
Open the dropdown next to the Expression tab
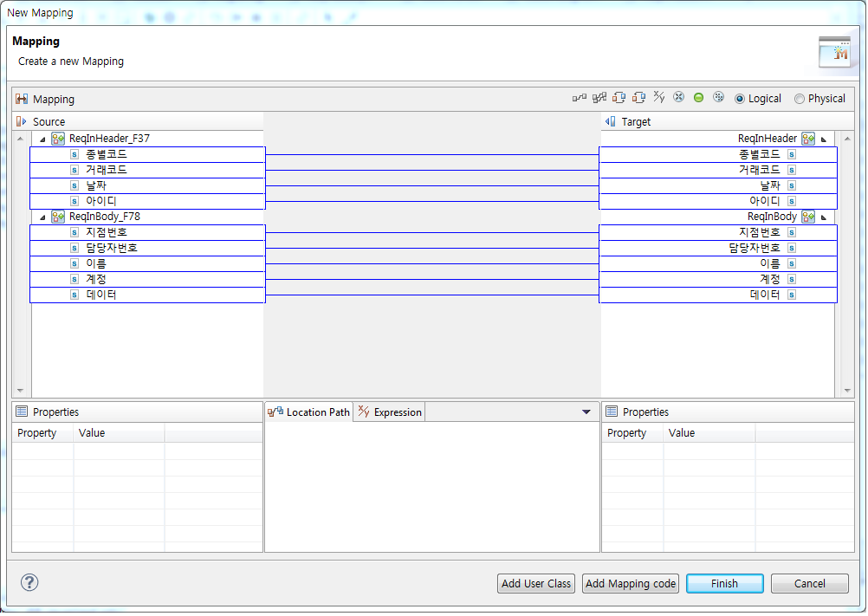586,412
